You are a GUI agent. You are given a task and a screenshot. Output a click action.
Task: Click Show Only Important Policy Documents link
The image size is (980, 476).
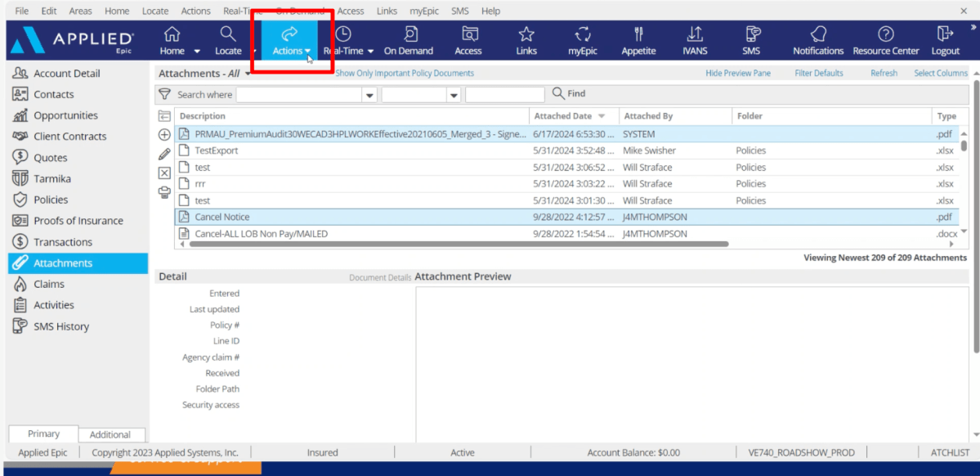click(x=405, y=73)
